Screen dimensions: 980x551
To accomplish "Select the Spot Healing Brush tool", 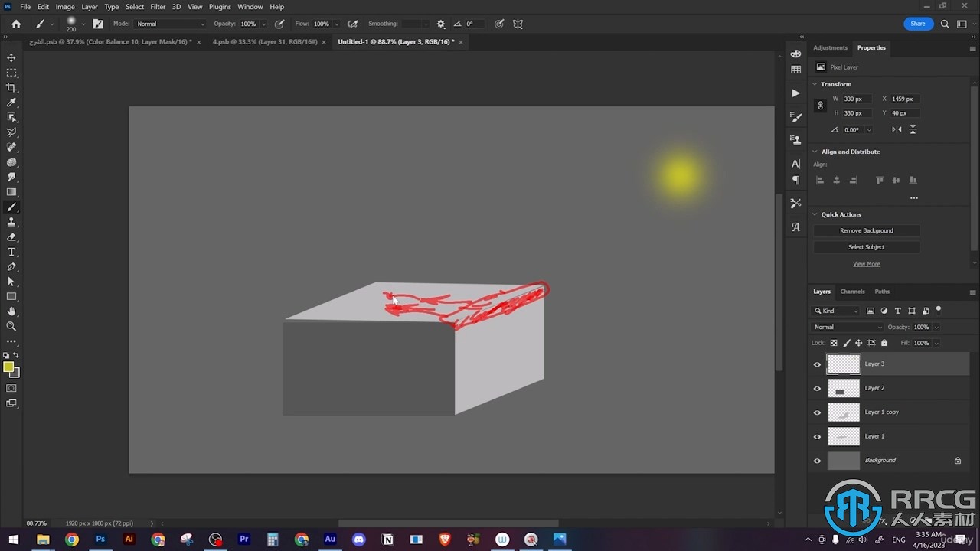I will tap(11, 147).
